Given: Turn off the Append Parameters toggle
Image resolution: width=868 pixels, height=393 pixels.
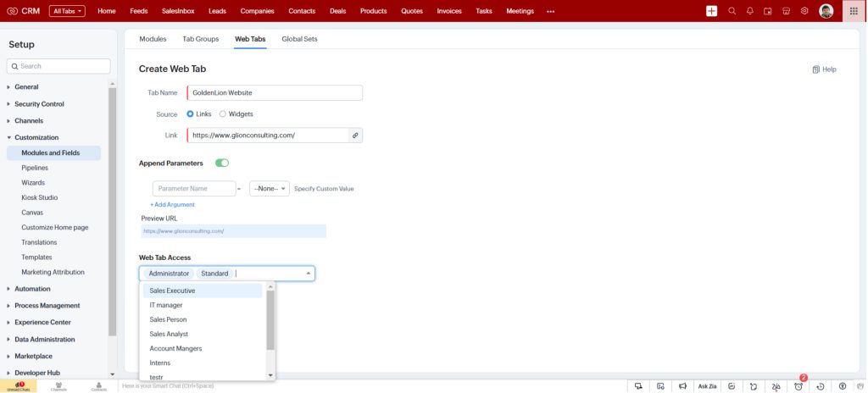Looking at the screenshot, I should click(x=222, y=163).
